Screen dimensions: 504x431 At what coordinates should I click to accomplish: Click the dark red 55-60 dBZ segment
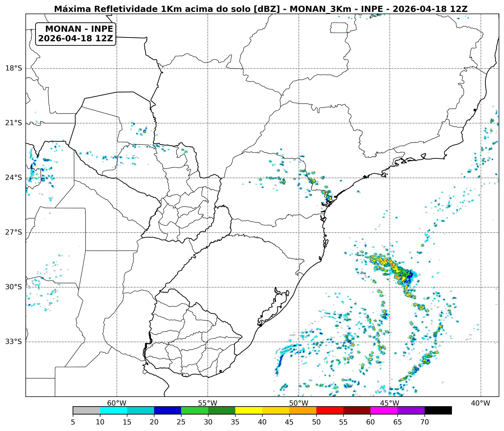coord(357,410)
